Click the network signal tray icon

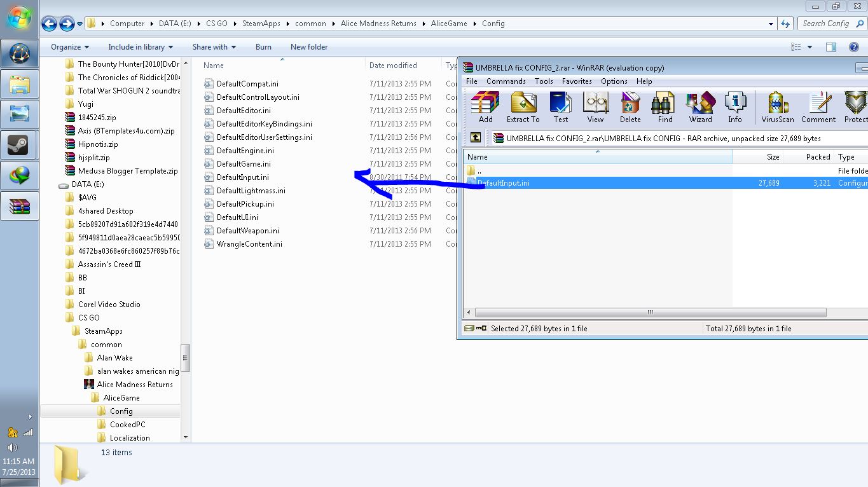tap(28, 432)
